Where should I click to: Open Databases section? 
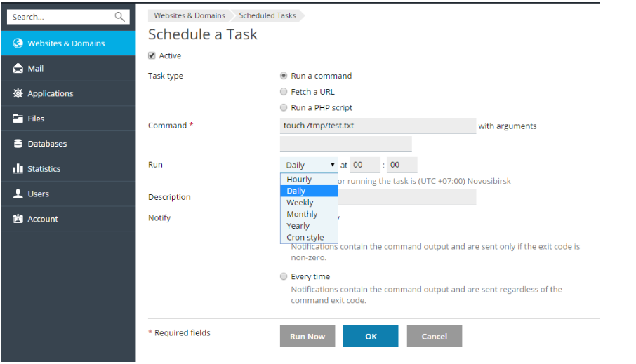tap(69, 144)
